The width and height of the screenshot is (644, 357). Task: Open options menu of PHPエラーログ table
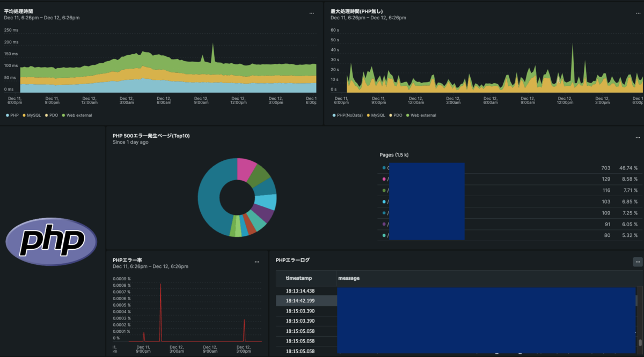pos(638,262)
